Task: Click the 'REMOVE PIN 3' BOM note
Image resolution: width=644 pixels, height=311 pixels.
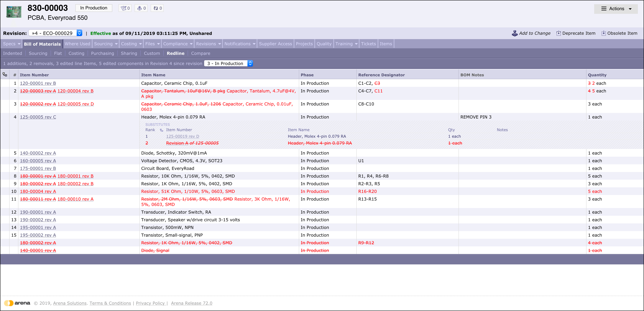Action: point(476,117)
